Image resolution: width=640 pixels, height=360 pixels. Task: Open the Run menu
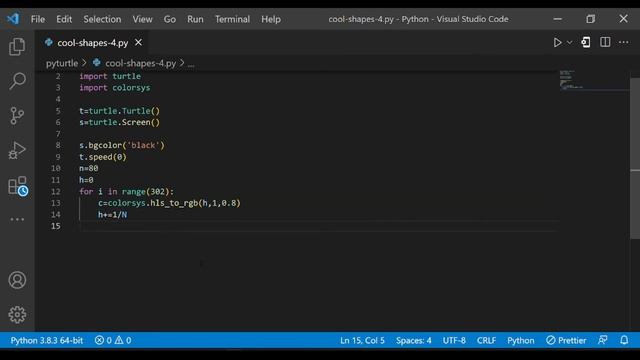click(x=195, y=19)
